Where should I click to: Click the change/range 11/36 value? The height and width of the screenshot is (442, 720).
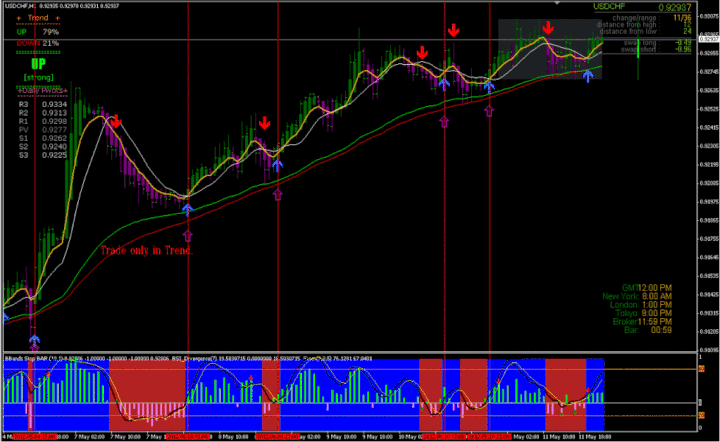pos(682,18)
